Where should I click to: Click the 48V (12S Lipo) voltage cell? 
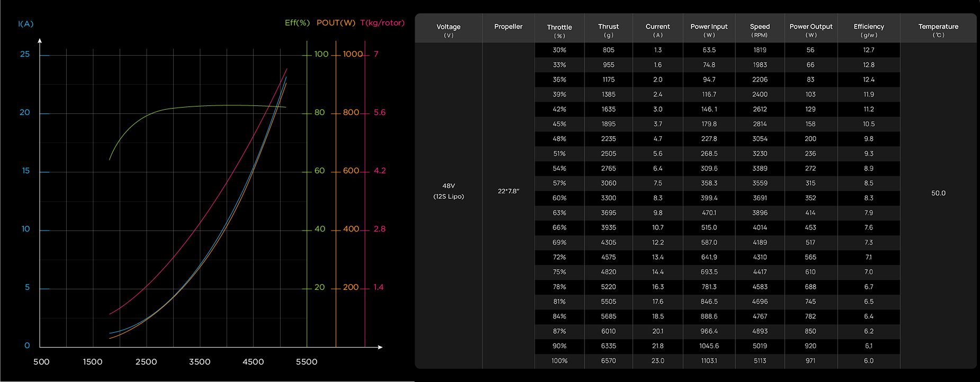[448, 191]
